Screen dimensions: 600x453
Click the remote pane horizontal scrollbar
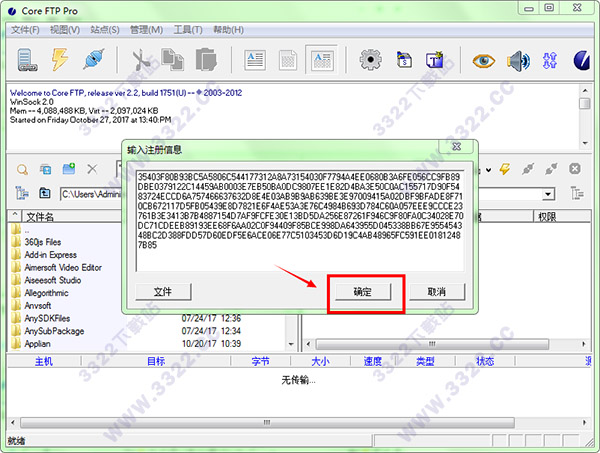tap(432, 344)
